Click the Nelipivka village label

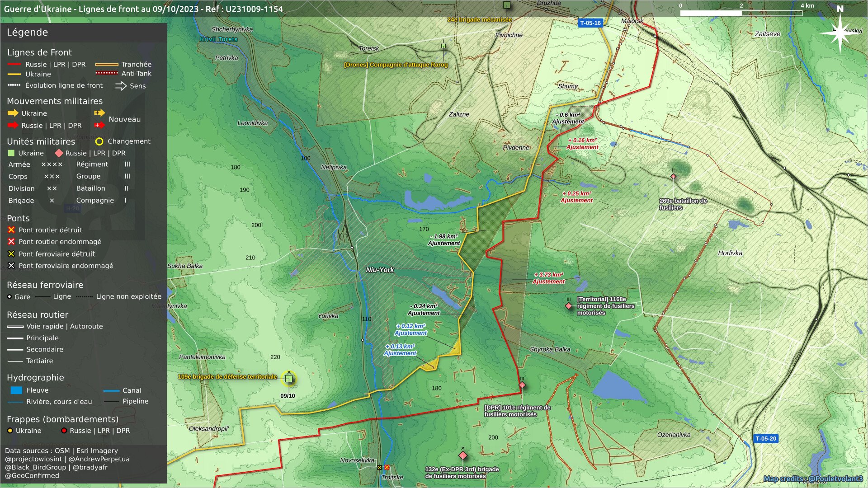point(334,167)
